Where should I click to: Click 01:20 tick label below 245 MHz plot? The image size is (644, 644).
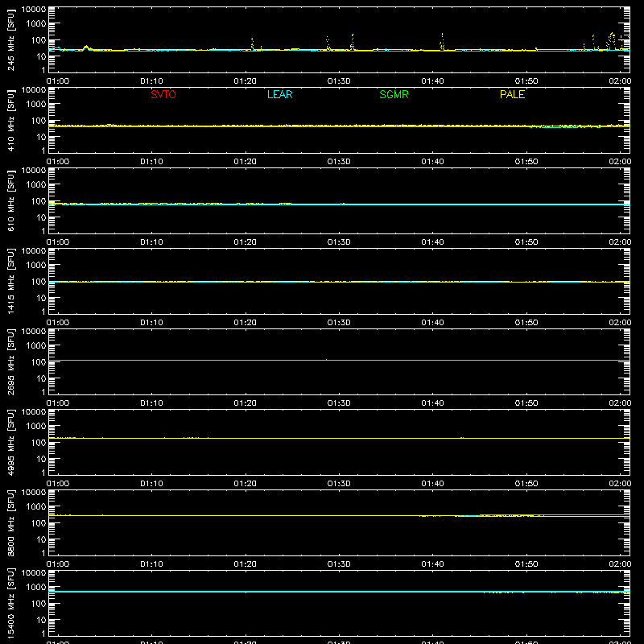coord(246,81)
